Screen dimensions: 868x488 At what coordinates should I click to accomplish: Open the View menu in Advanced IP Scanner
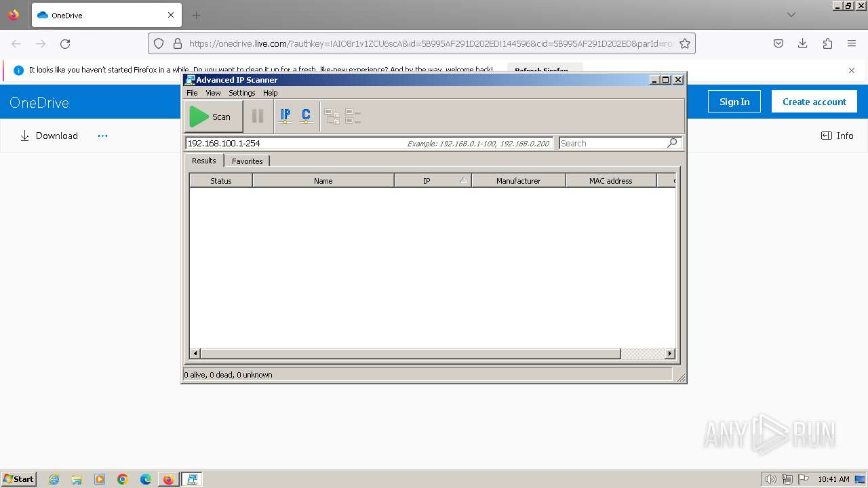coord(213,93)
